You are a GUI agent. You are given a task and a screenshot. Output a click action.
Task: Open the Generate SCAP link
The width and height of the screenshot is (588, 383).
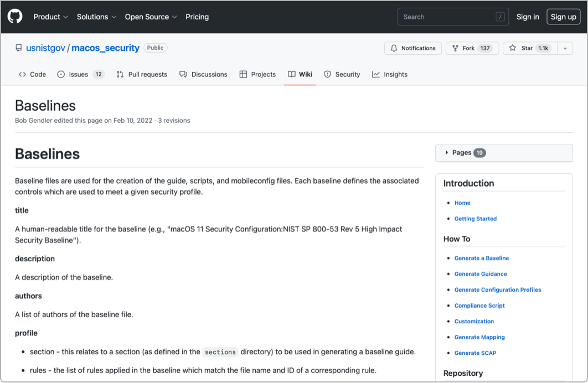[x=475, y=353]
